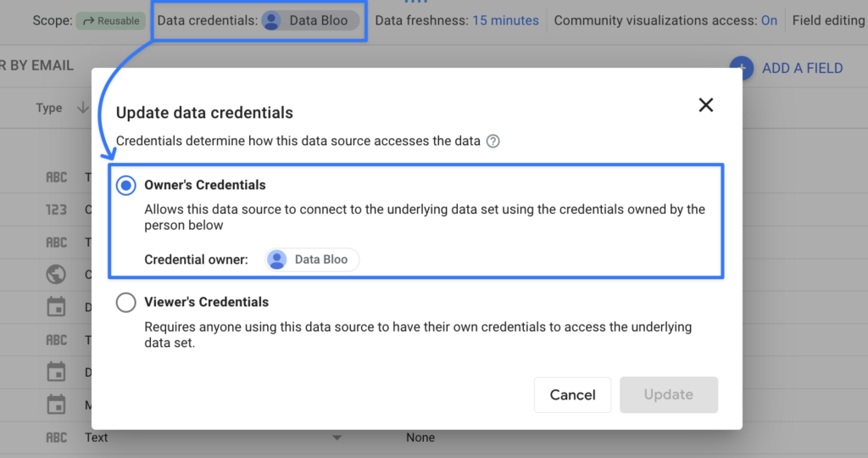This screenshot has width=868, height=458.
Task: Click the Field editing option in header
Action: pyautogui.click(x=828, y=20)
